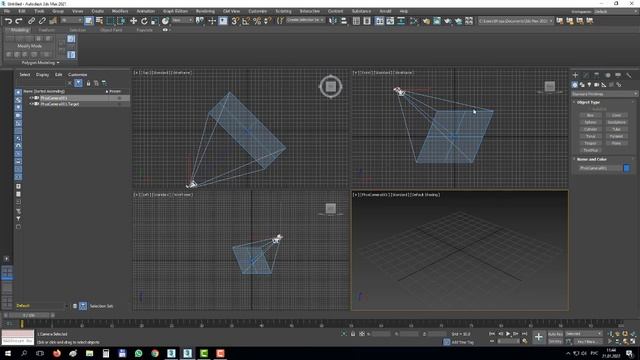
Task: Open the reference coordinate system dropdown
Action: [x=182, y=20]
